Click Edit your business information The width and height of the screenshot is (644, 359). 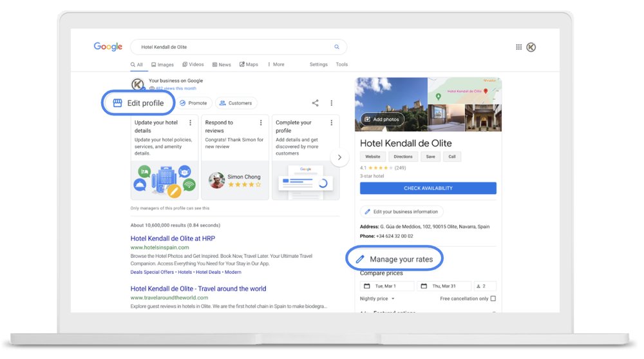point(402,212)
